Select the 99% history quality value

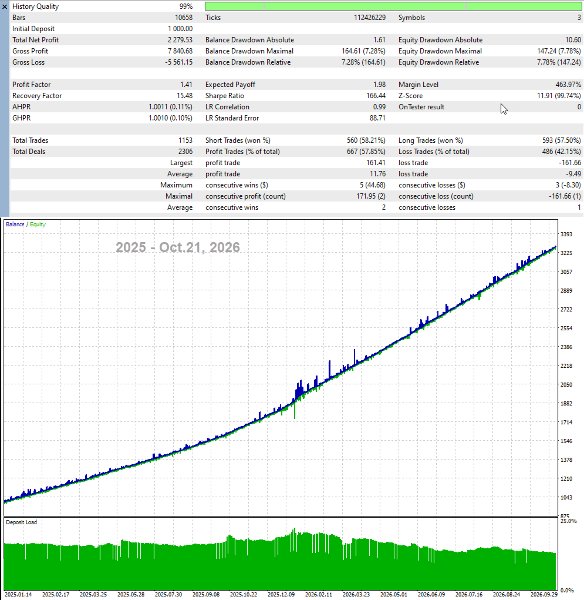coord(186,7)
